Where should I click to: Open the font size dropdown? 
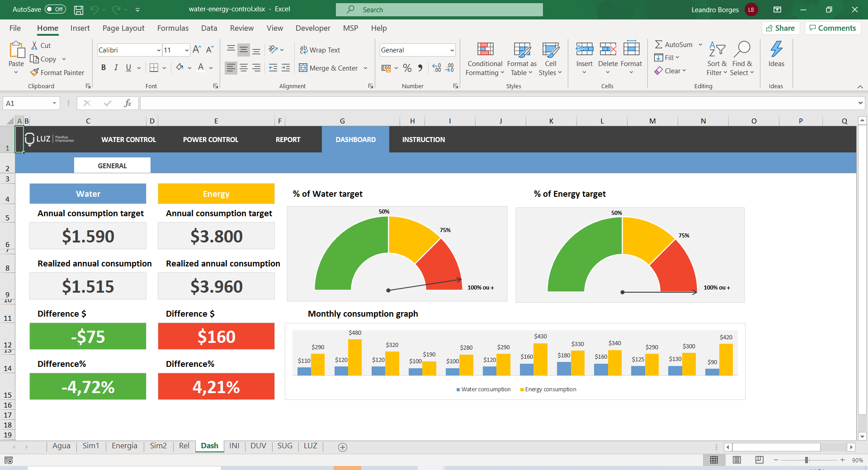coord(186,50)
